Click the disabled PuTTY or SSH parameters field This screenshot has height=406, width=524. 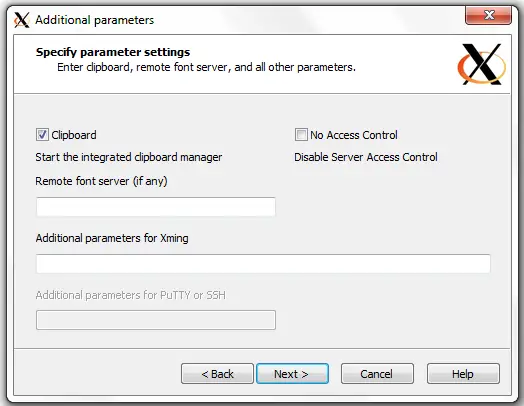tap(156, 320)
